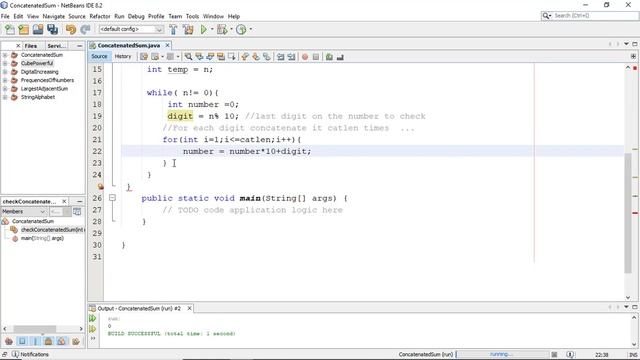Expand the ConcatenatedSum project node
Image resolution: width=640 pixels, height=360 pixels.
tap(5, 55)
